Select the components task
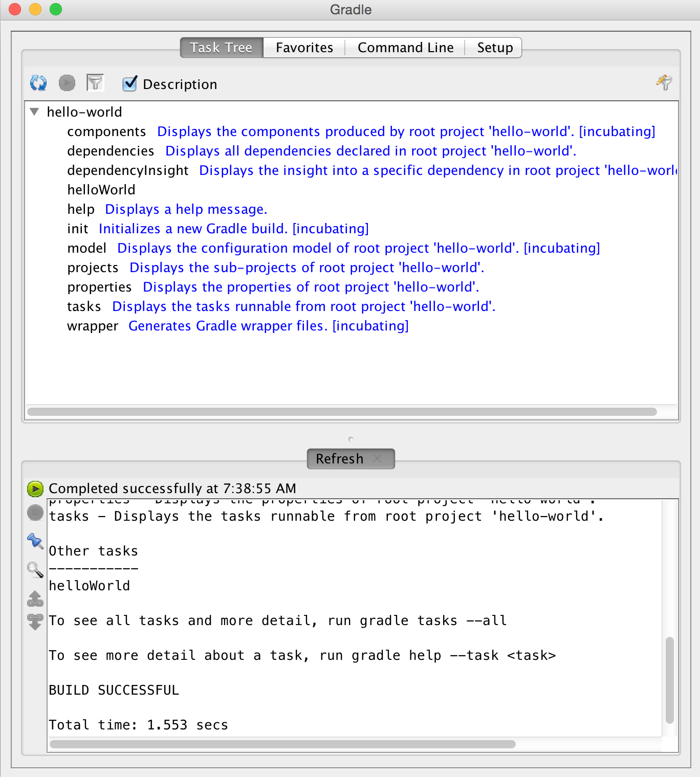 click(x=106, y=131)
